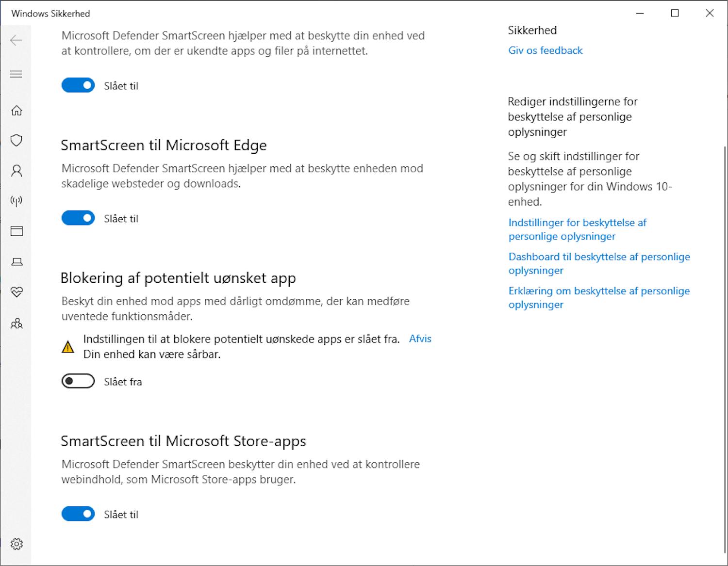Dismiss warning via Afvis link
Viewport: 728px width, 566px height.
(419, 338)
